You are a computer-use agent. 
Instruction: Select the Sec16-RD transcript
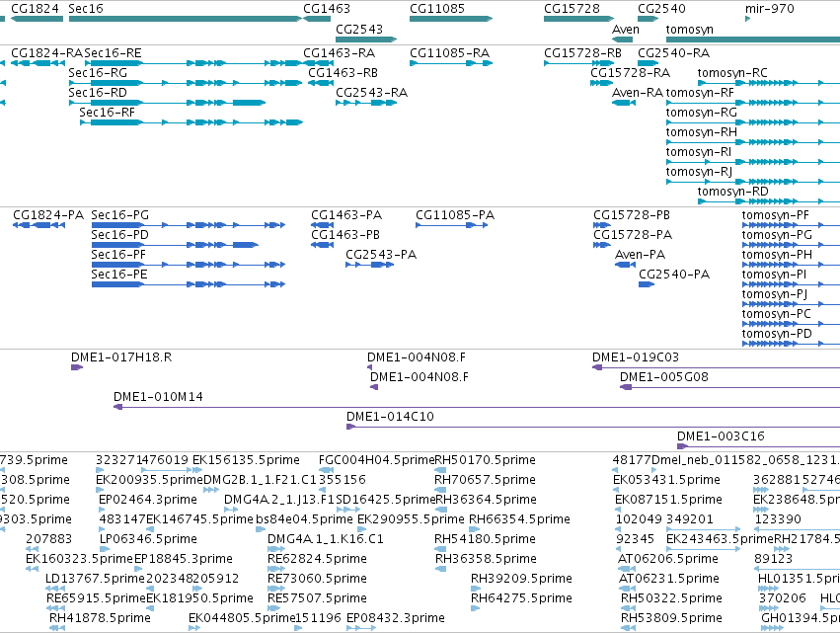167,103
